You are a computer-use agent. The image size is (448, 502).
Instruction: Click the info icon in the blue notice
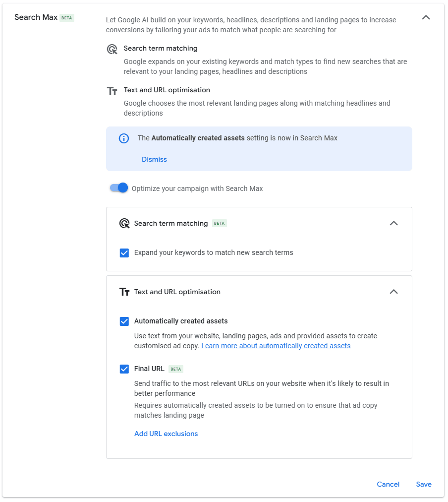[x=124, y=138]
